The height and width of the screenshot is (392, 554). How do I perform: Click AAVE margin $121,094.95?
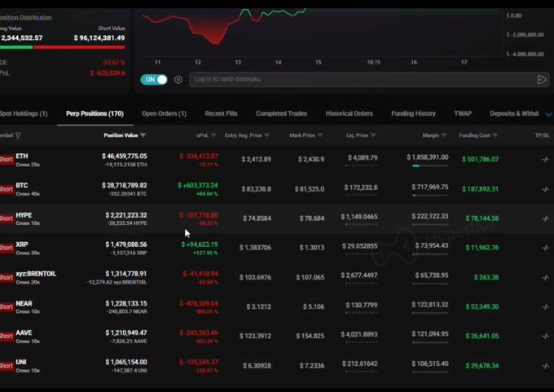(430, 334)
